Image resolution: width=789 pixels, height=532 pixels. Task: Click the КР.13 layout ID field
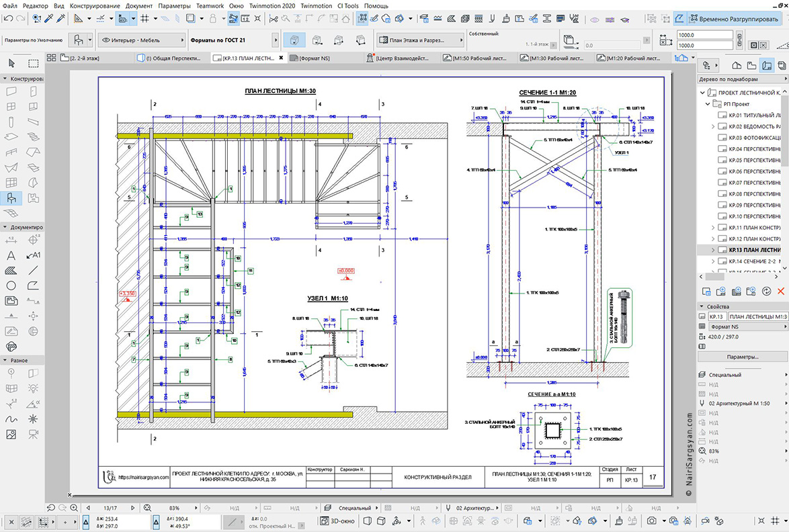click(x=716, y=316)
